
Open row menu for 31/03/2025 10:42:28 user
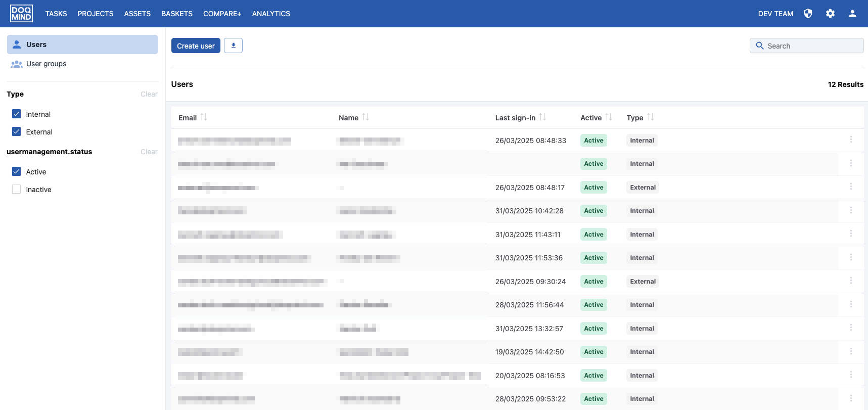pos(851,210)
